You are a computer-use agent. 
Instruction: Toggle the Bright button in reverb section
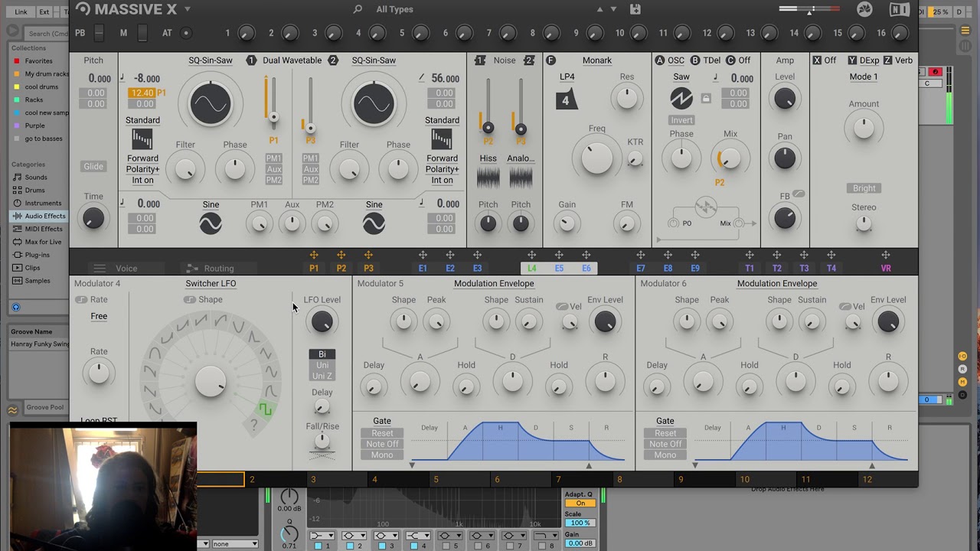click(x=864, y=188)
